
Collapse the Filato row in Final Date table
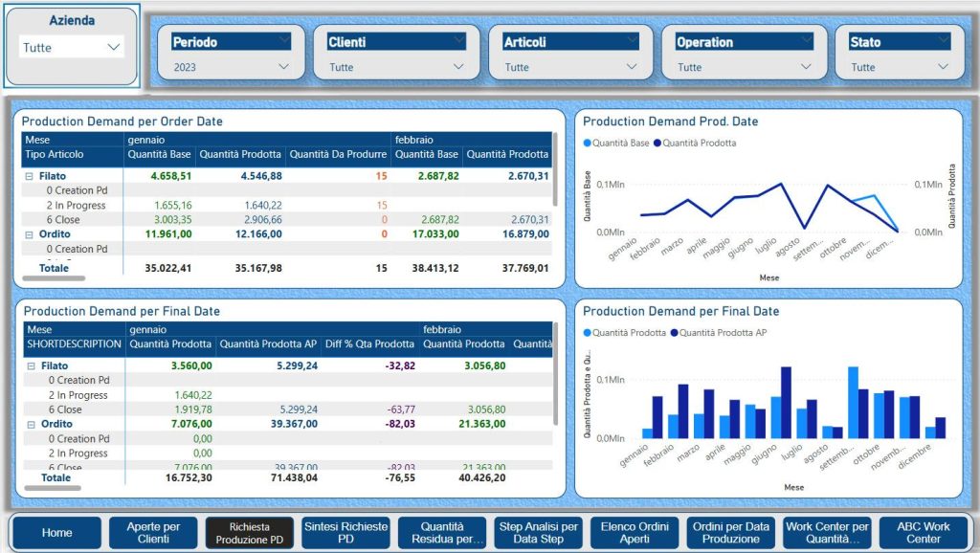pos(30,365)
